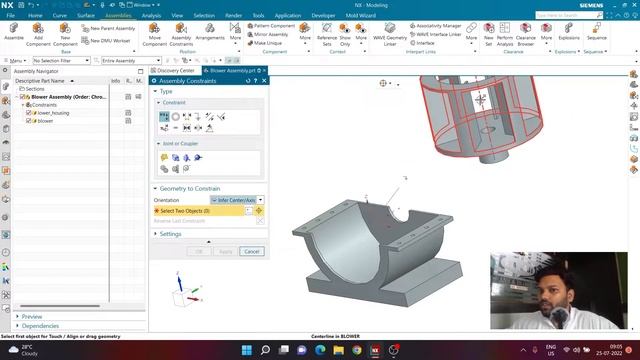Open Google Chrome from the taskbar
Viewport: 640px width, 360px height.
click(x=357, y=350)
